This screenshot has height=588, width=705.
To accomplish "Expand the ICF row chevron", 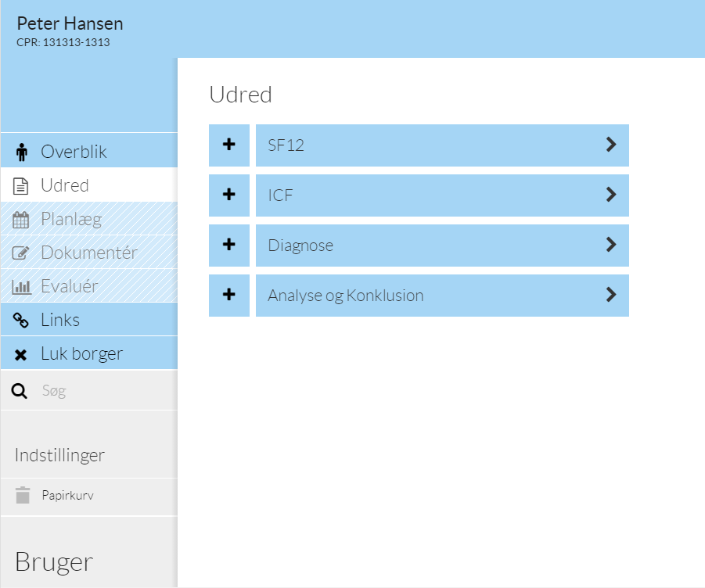I will click(611, 195).
